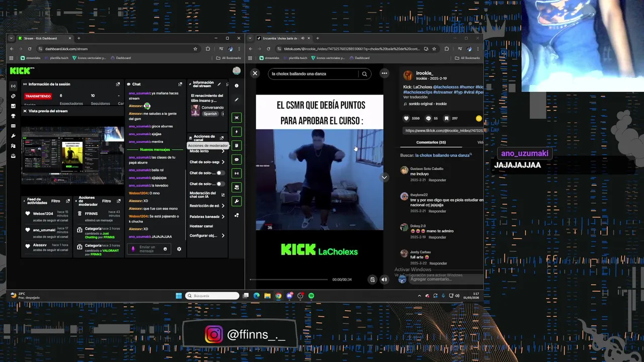Open Moderación del chat con IA
Image resolution: width=644 pixels, height=362 pixels.
[207, 195]
